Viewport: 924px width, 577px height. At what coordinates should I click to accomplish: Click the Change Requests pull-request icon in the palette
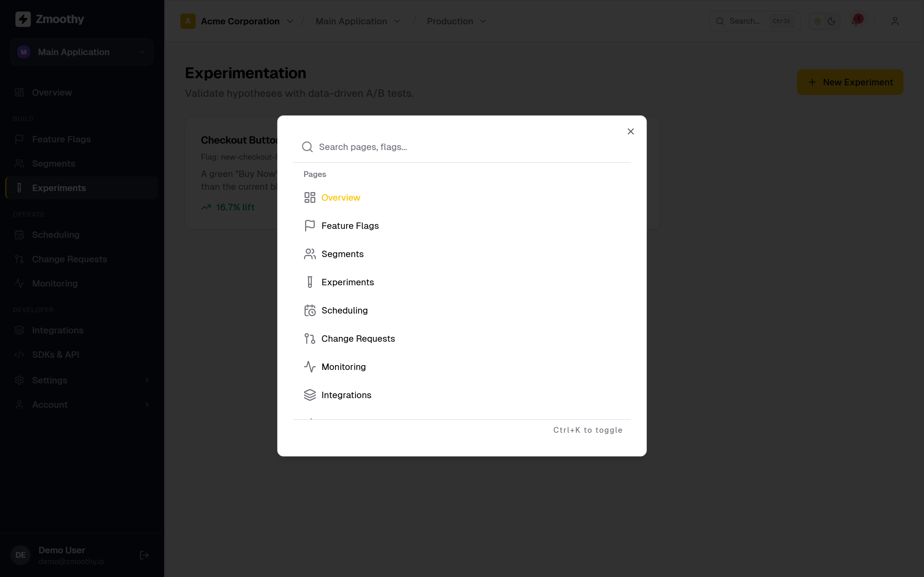[x=310, y=339]
